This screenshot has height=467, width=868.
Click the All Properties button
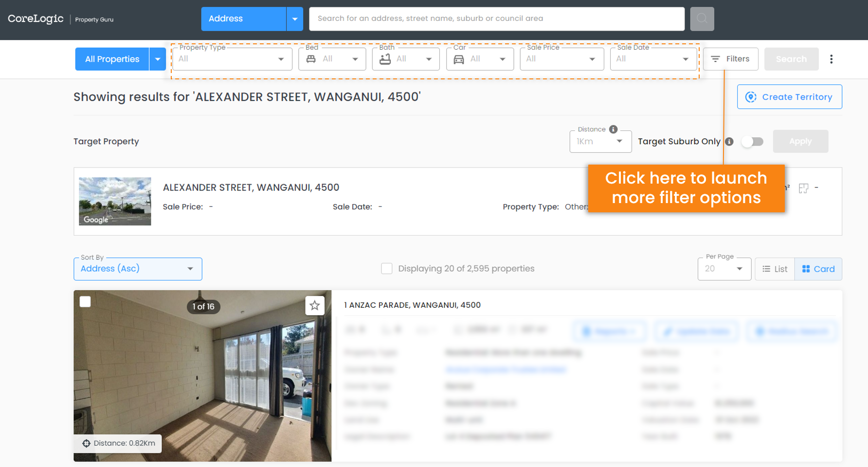tap(112, 59)
